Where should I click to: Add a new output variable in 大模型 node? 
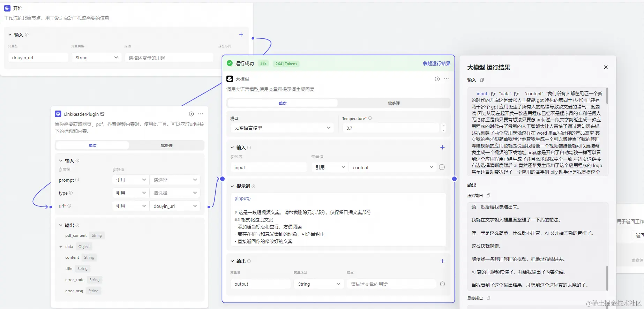click(442, 261)
